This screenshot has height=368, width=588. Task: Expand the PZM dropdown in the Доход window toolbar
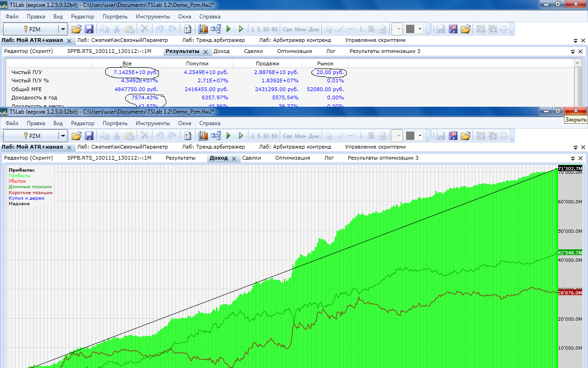(62, 136)
